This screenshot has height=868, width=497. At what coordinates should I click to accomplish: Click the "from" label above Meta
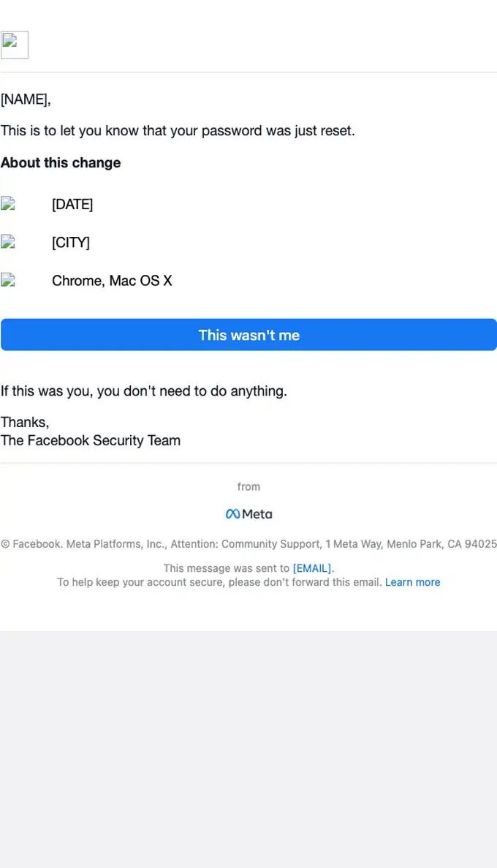[x=248, y=486]
